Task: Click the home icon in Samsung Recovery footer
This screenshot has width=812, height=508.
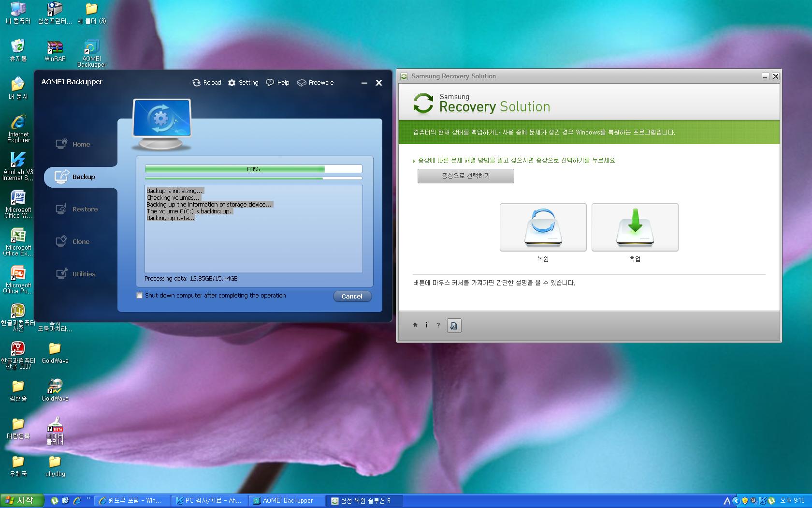Action: [415, 325]
